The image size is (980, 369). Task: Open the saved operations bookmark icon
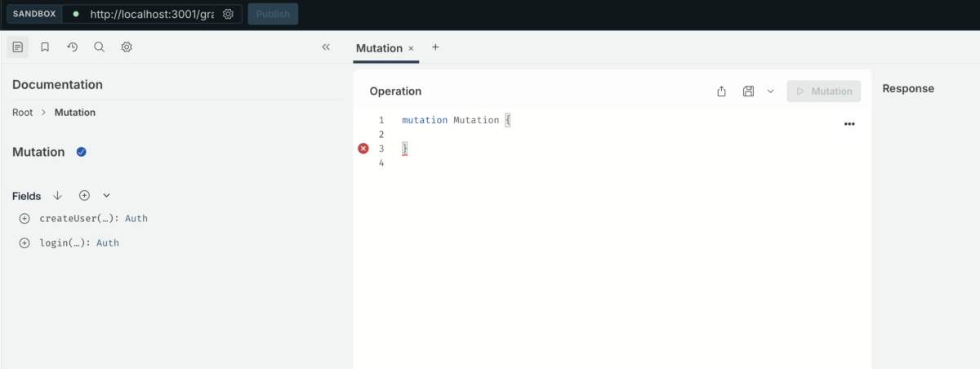(x=45, y=47)
